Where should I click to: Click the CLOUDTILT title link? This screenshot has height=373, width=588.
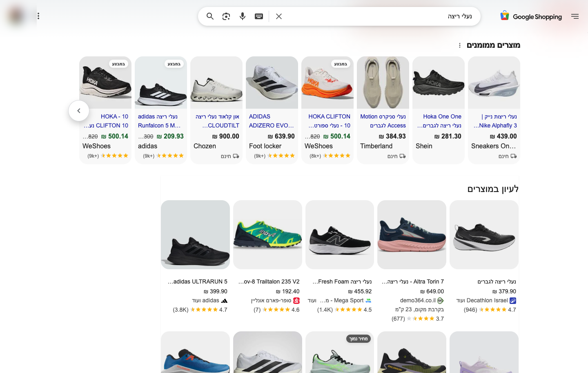217,121
